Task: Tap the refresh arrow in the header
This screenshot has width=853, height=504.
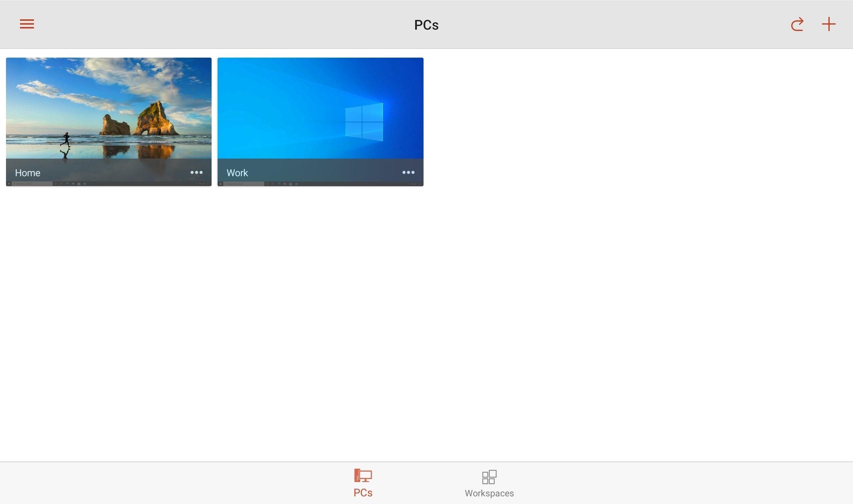Action: 797,24
